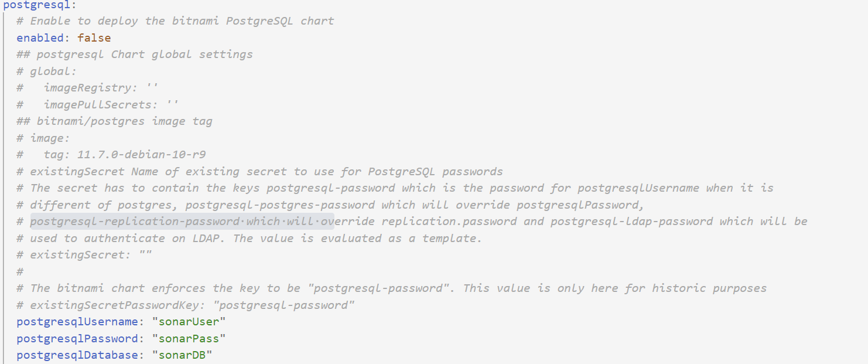Click the '## bitnami/postgres image tag' comment
The width and height of the screenshot is (868, 364).
(x=114, y=121)
